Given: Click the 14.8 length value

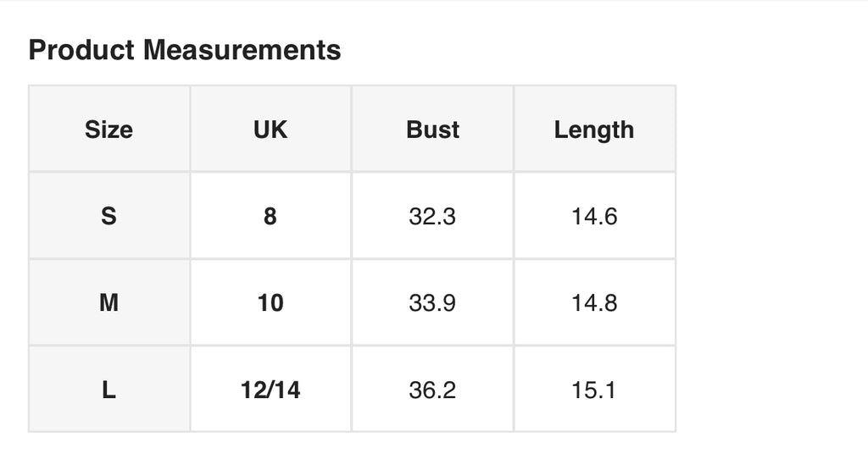Looking at the screenshot, I should tap(594, 302).
